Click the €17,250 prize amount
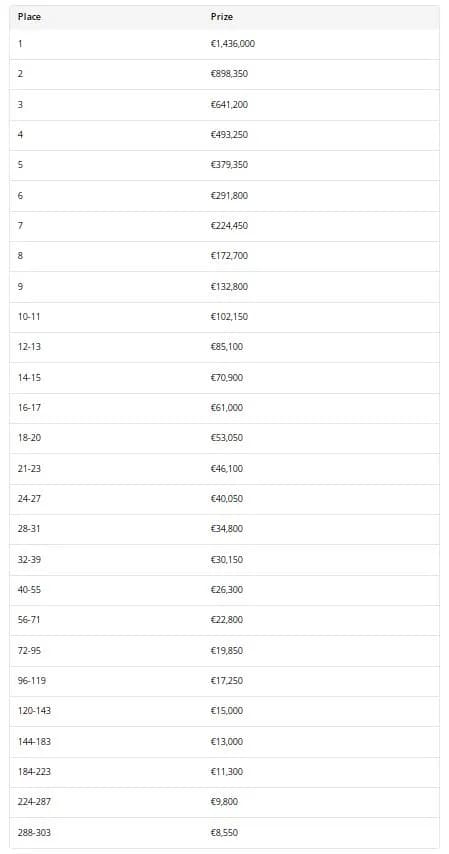The height and width of the screenshot is (854, 449). pos(227,681)
